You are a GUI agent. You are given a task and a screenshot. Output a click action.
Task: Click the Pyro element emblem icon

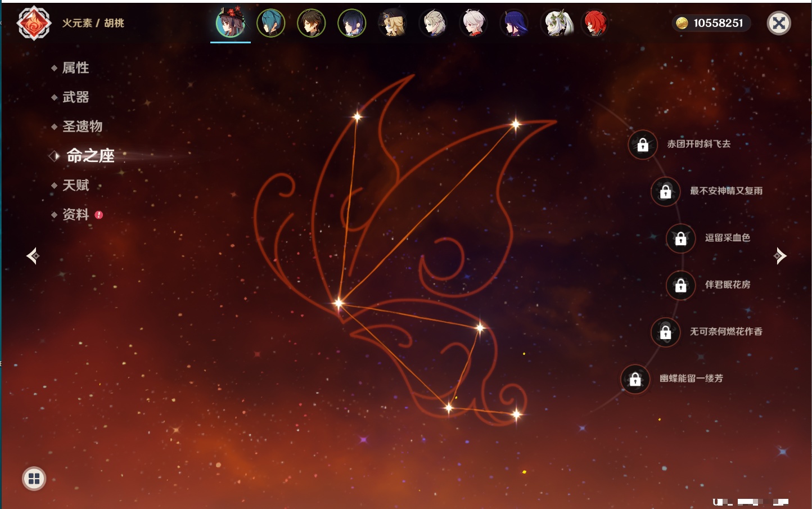[34, 23]
